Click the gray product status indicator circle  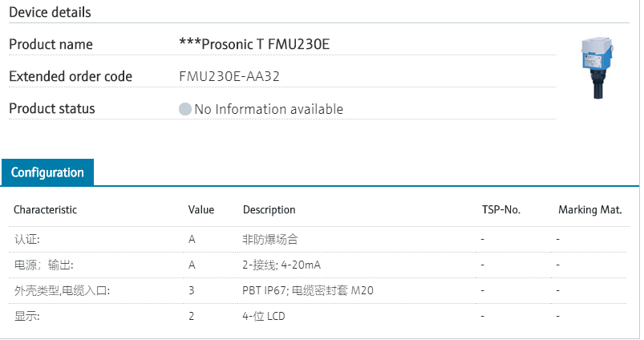185,109
